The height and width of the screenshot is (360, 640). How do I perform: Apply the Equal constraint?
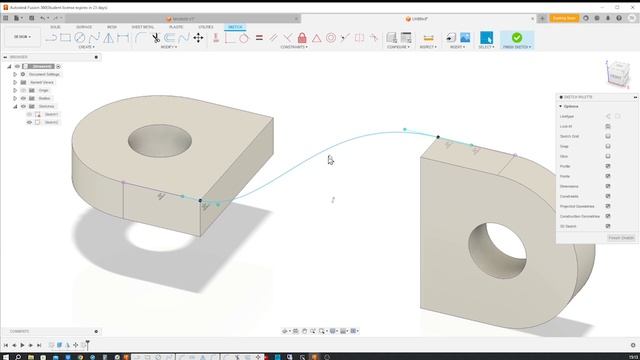coord(259,38)
